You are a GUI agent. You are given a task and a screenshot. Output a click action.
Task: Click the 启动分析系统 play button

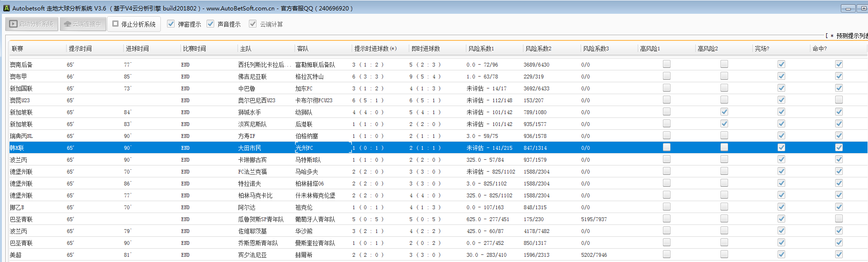pos(32,24)
